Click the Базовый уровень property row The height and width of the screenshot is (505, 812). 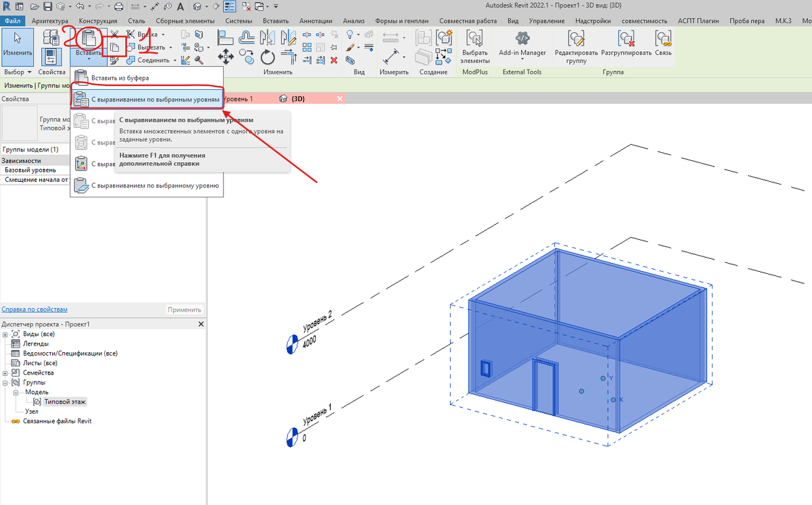(35, 170)
